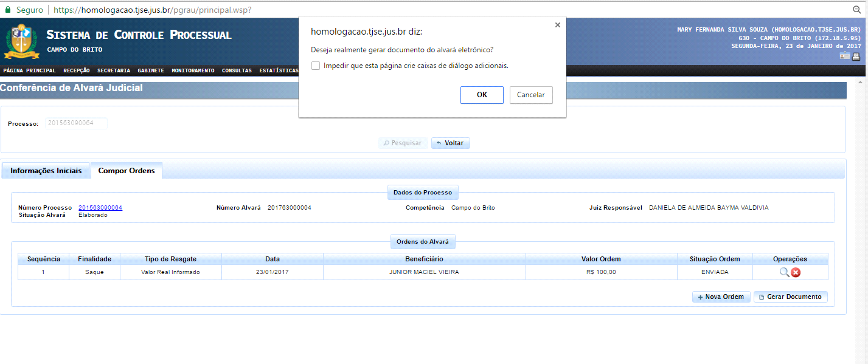Click the Voltar button
Viewport: 868px width, 364px height.
pos(450,143)
